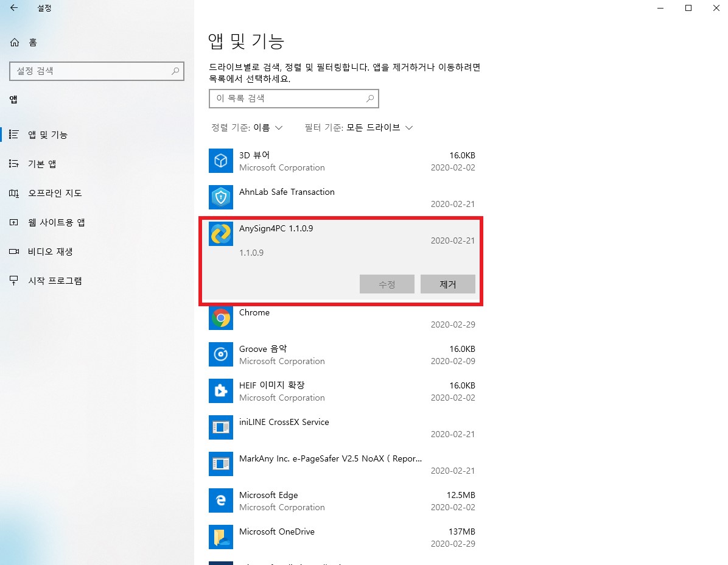Click the 137MB size of OneDrive
728x565 pixels.
(x=462, y=532)
